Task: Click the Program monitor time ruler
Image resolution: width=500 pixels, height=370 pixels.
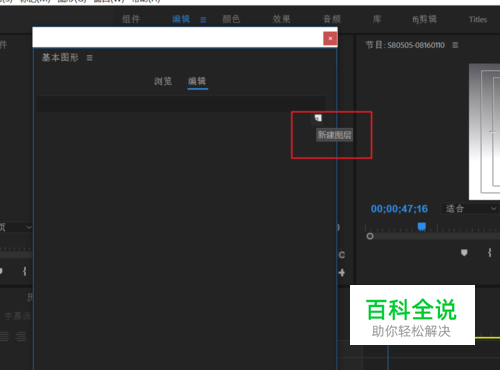Action: click(x=432, y=228)
